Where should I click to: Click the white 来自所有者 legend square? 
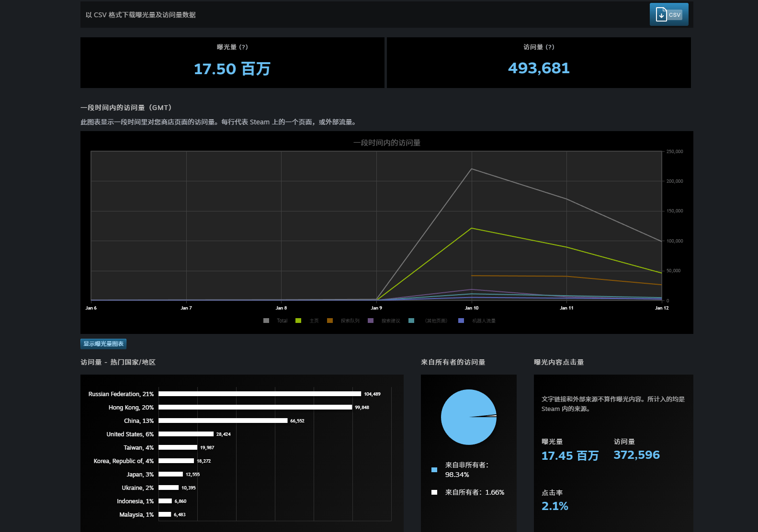[x=434, y=492]
